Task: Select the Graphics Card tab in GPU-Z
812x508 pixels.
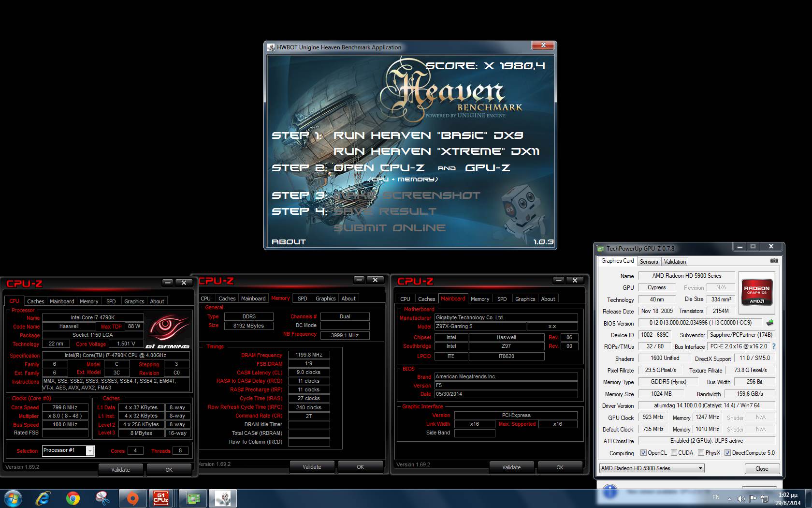Action: pos(617,261)
